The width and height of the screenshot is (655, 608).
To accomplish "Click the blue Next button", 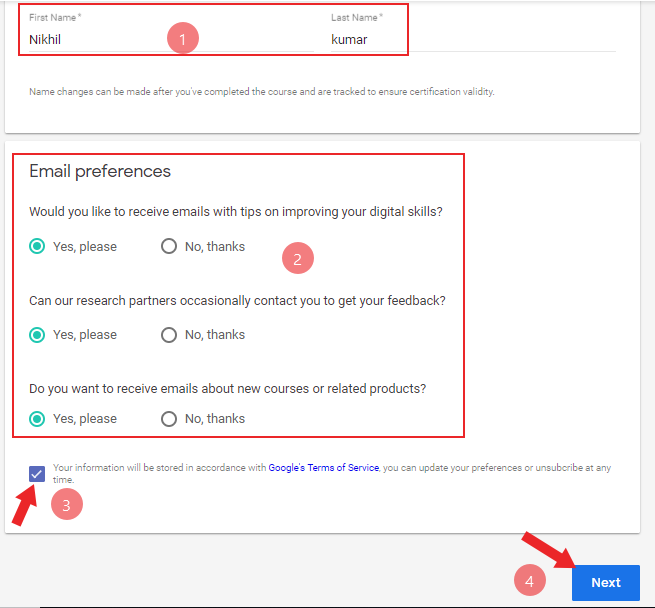I will (x=606, y=583).
